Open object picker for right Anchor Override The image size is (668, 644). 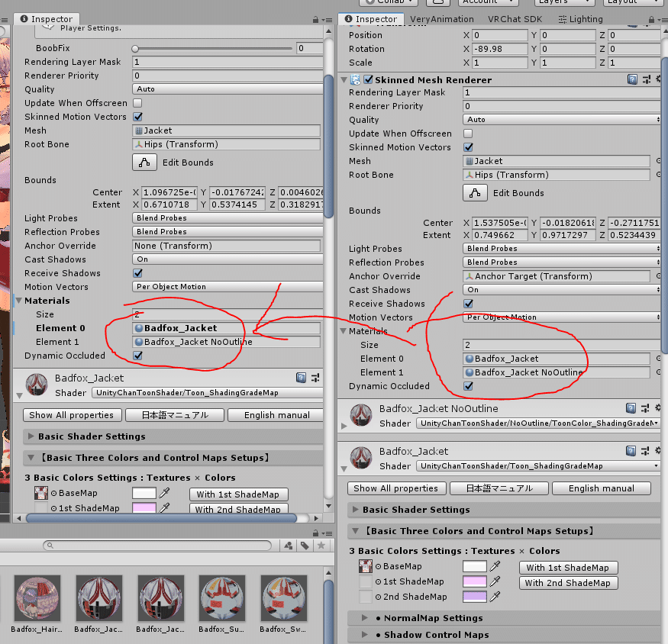[x=659, y=276]
